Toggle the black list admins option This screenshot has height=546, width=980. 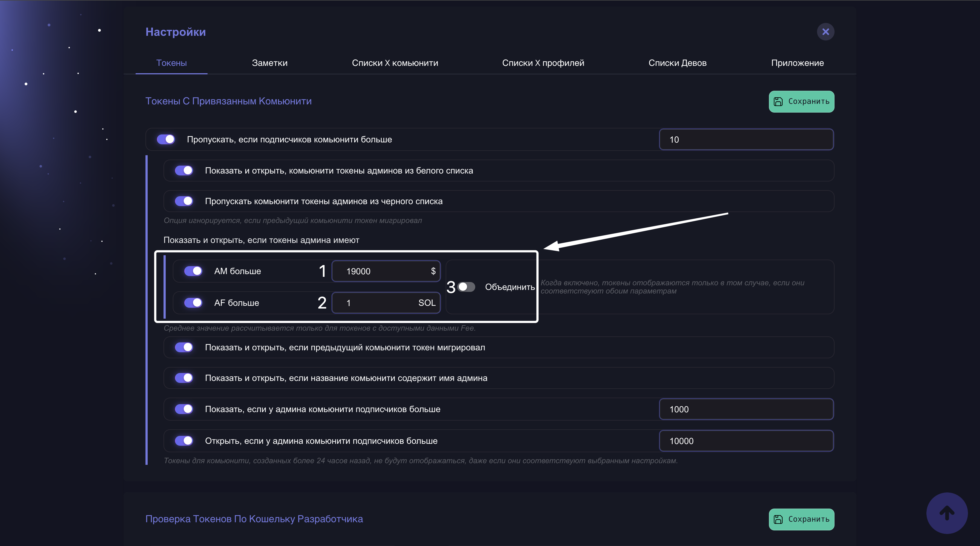(x=184, y=201)
